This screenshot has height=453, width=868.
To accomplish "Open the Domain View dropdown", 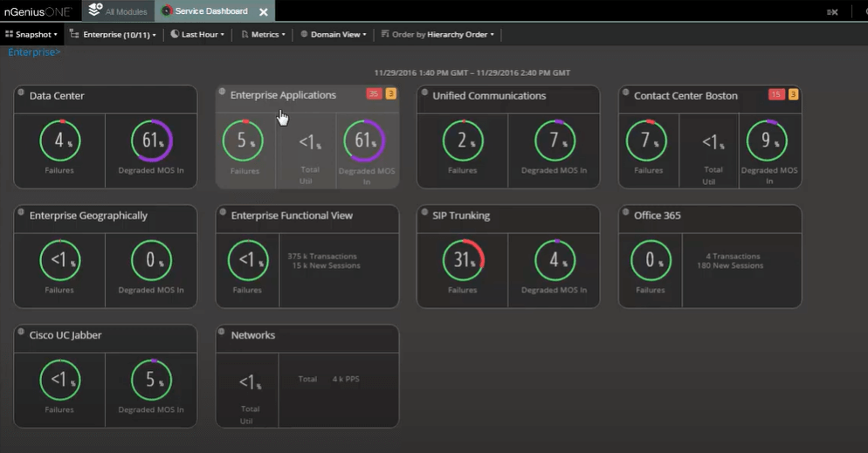I will point(334,34).
